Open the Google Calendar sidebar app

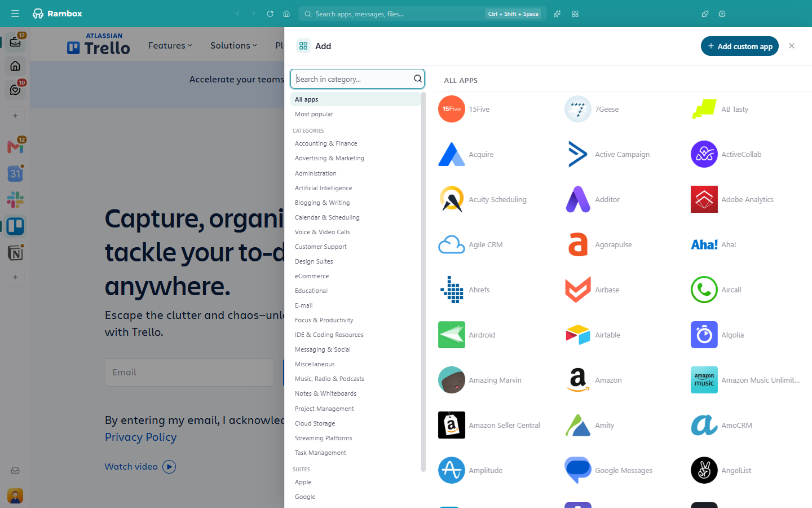point(15,173)
